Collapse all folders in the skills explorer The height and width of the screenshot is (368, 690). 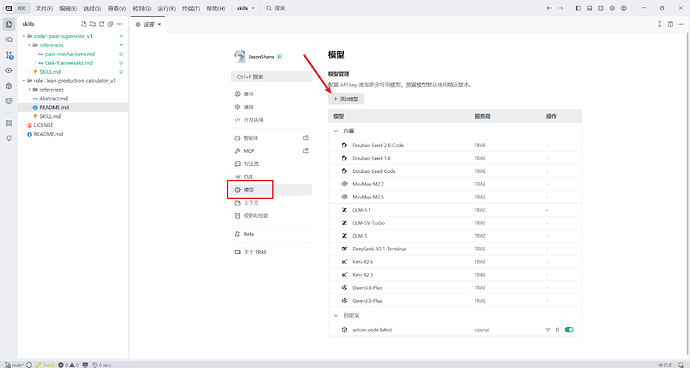pos(110,24)
